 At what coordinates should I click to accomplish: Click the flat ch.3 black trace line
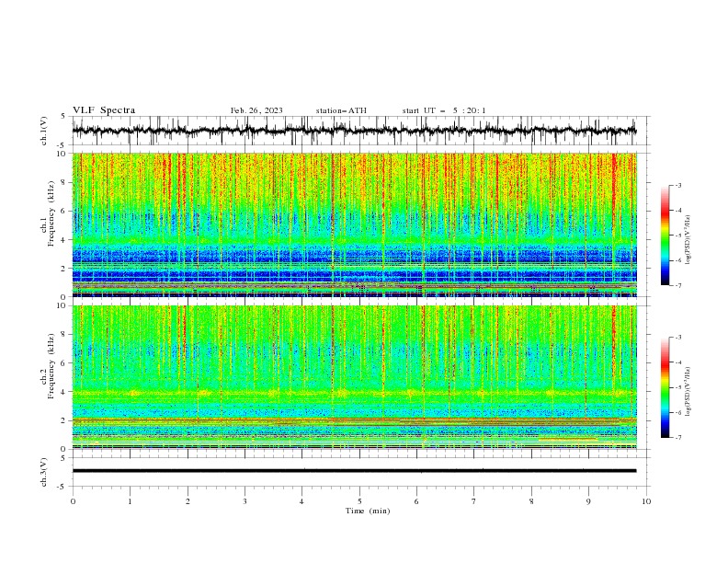pyautogui.click(x=354, y=471)
